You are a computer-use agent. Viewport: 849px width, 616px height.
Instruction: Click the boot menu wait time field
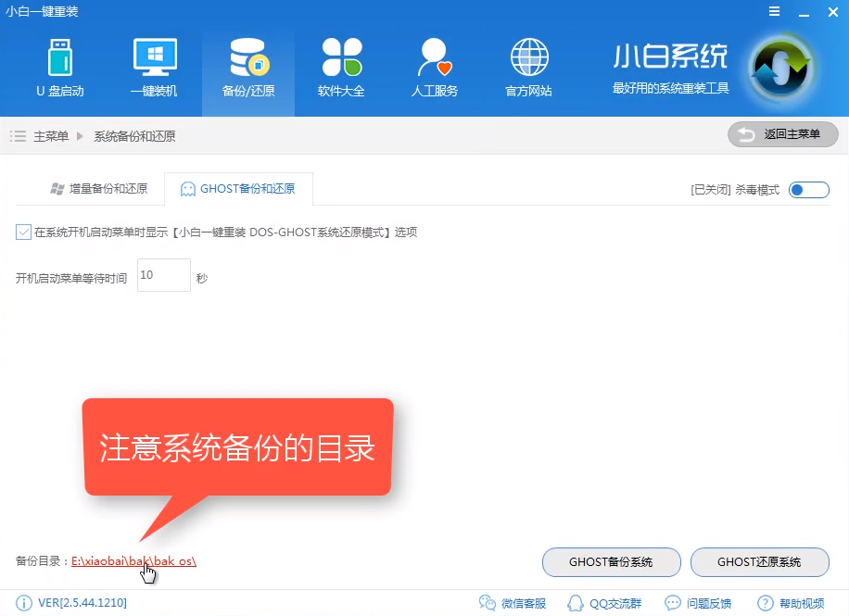tap(163, 275)
